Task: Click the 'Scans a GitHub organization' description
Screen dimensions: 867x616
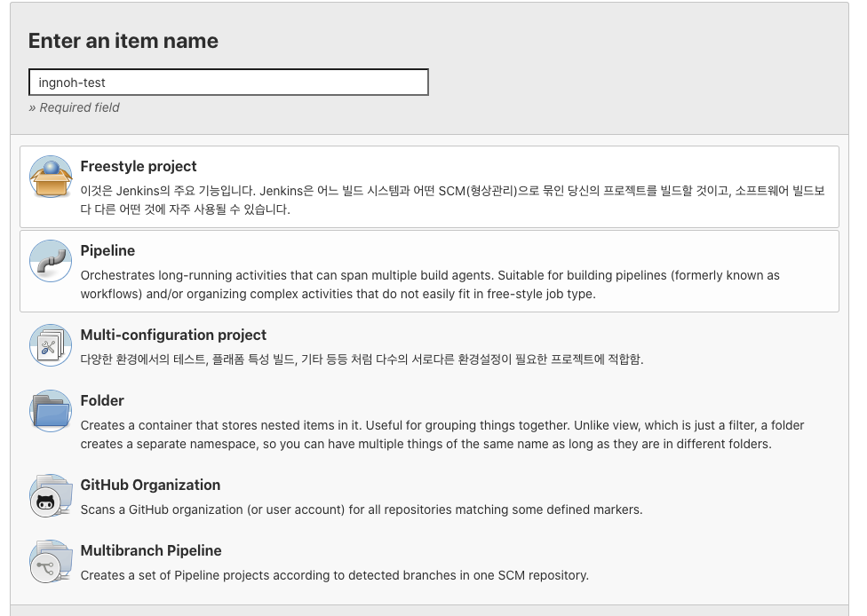Action: (x=361, y=509)
